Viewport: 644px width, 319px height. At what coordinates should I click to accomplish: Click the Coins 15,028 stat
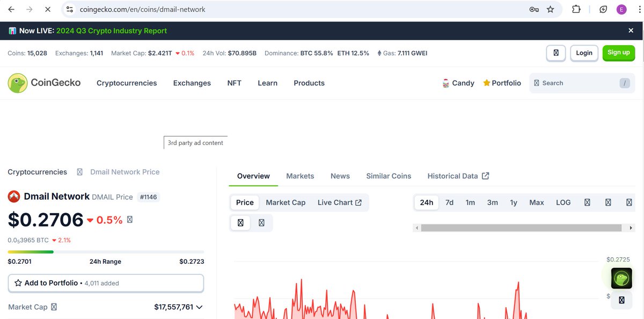27,53
